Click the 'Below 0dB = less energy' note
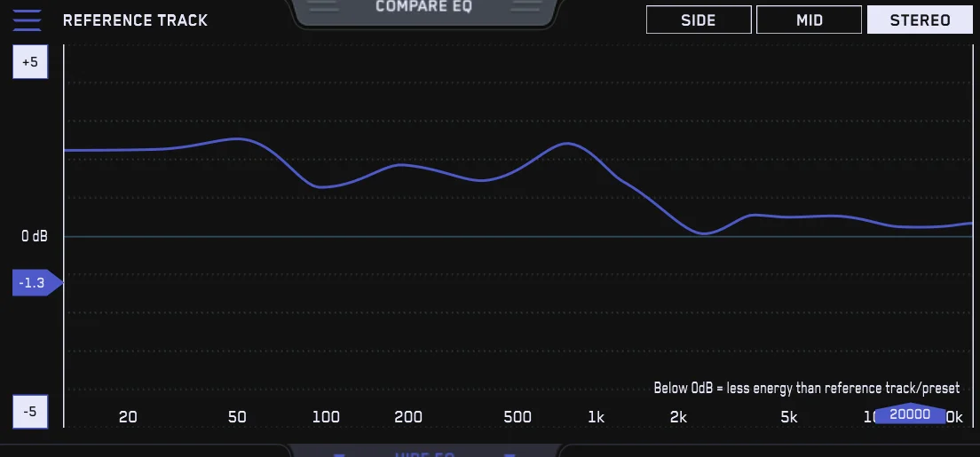The width and height of the screenshot is (980, 457). pos(806,388)
